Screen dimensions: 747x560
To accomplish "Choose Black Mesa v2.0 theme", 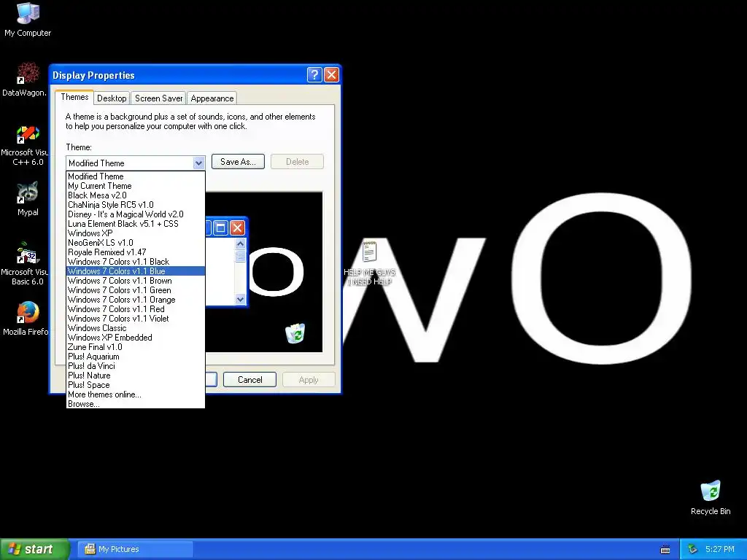I will click(135, 195).
